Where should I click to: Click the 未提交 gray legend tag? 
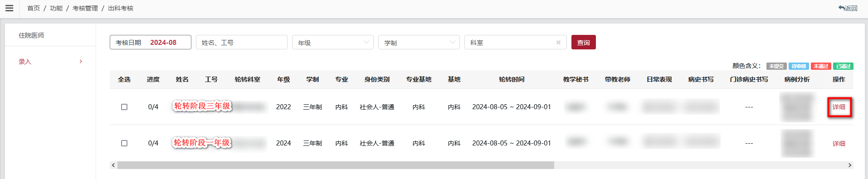coord(776,66)
